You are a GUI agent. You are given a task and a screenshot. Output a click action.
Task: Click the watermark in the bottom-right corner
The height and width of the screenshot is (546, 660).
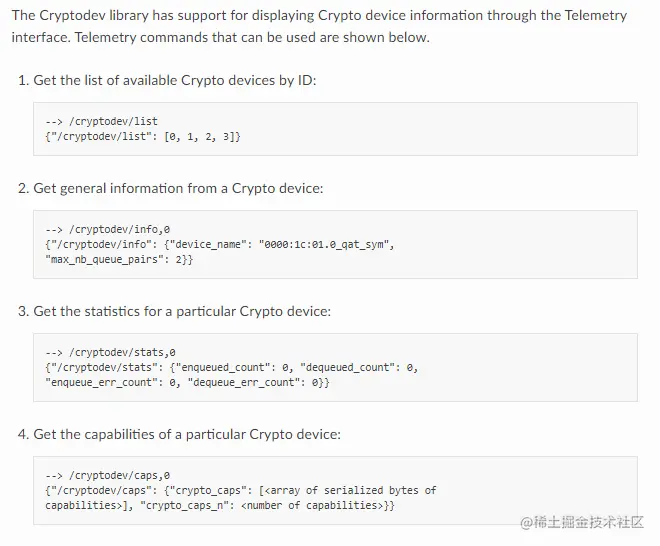tap(581, 521)
